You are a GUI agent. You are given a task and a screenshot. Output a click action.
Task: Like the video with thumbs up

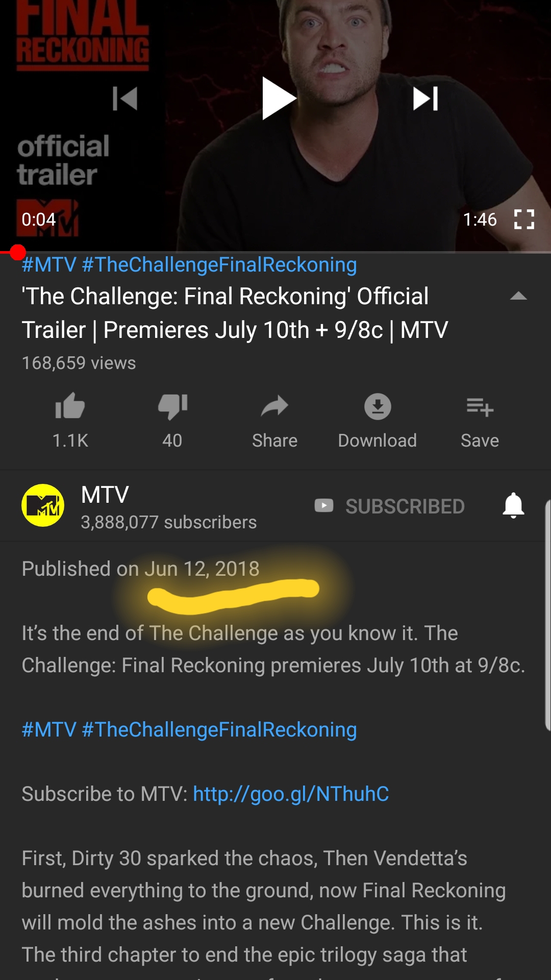click(70, 407)
